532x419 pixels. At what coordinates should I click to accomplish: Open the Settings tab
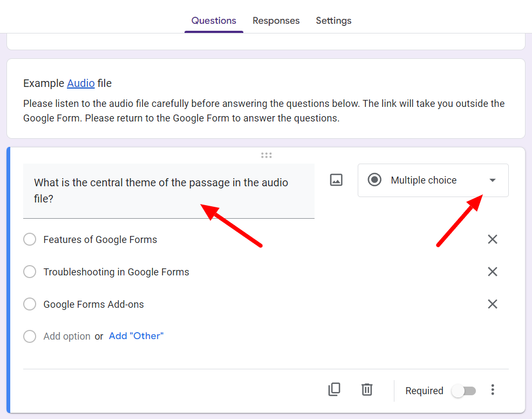[x=333, y=21]
